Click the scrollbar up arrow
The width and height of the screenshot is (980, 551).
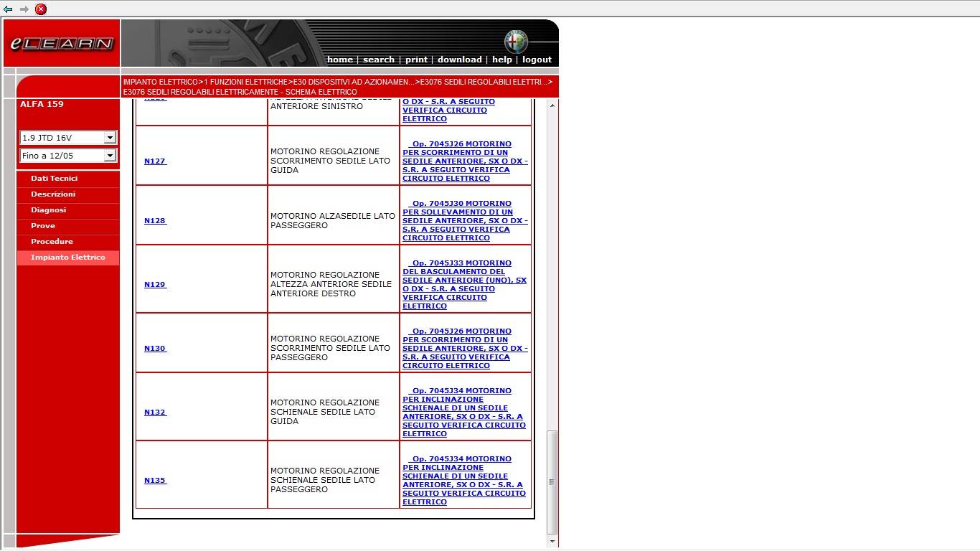[552, 106]
